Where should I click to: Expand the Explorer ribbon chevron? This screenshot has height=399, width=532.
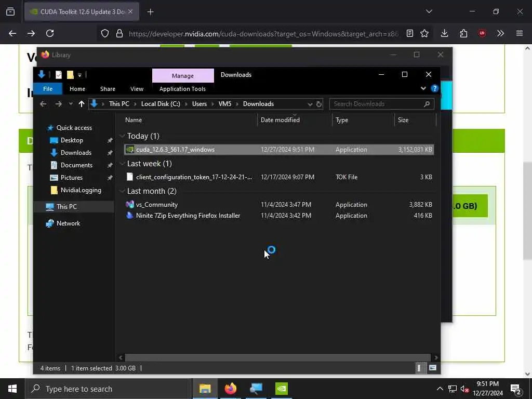tap(423, 88)
